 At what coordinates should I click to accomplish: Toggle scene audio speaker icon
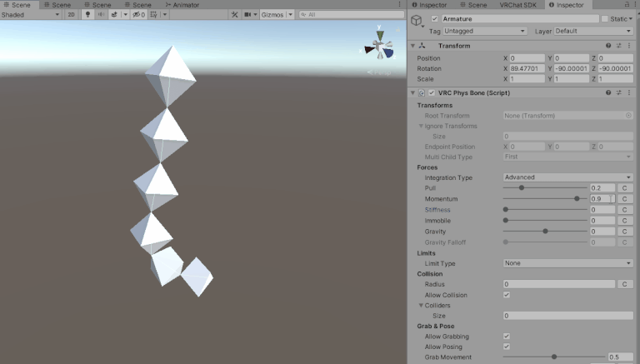click(x=99, y=14)
